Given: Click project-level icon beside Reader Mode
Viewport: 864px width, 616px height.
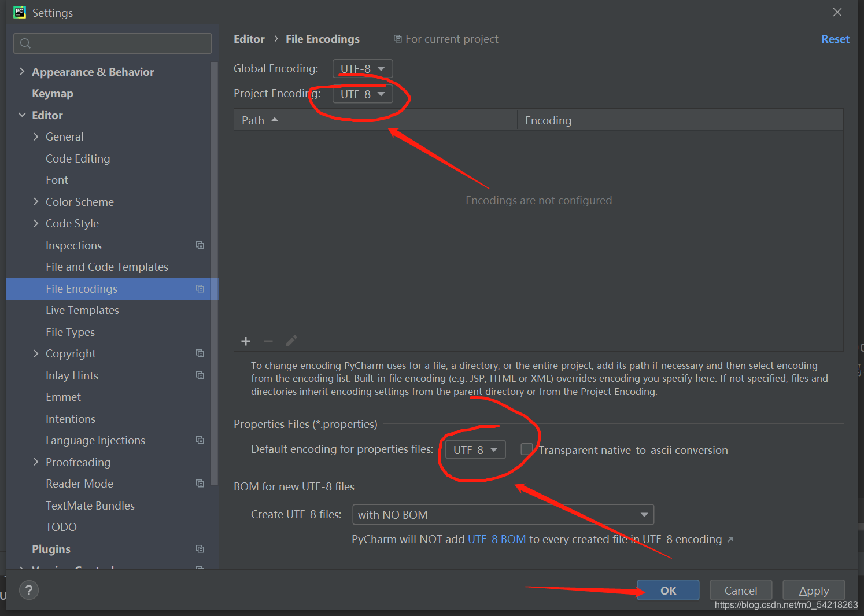Looking at the screenshot, I should (200, 484).
